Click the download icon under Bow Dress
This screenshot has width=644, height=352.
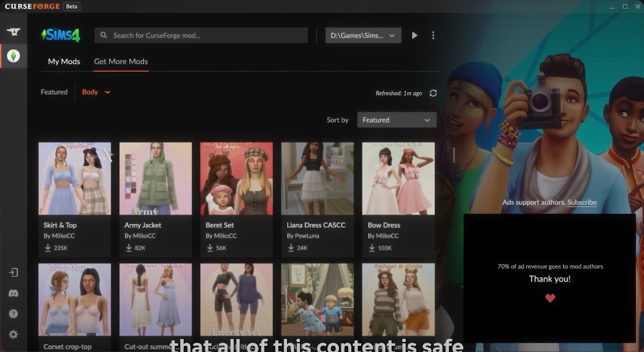tap(372, 247)
